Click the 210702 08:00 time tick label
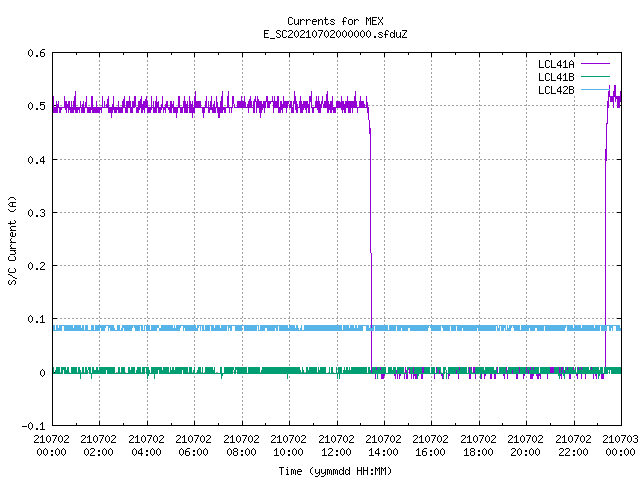640x480 pixels. click(241, 445)
